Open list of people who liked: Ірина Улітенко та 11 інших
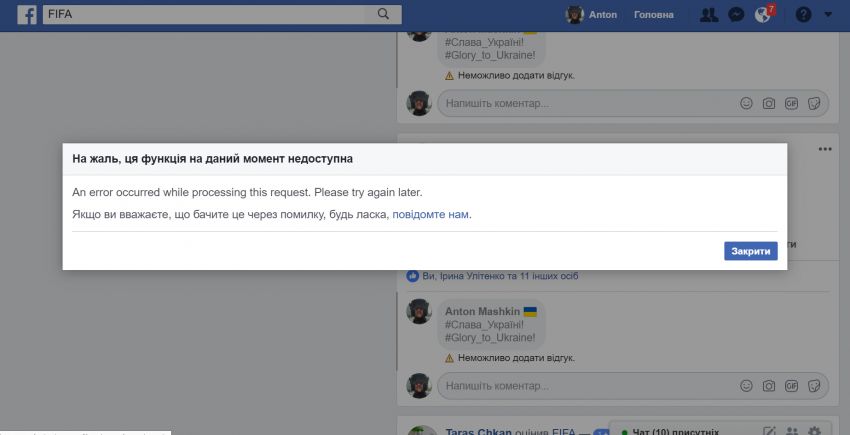Image resolution: width=850 pixels, height=435 pixels. click(500, 276)
